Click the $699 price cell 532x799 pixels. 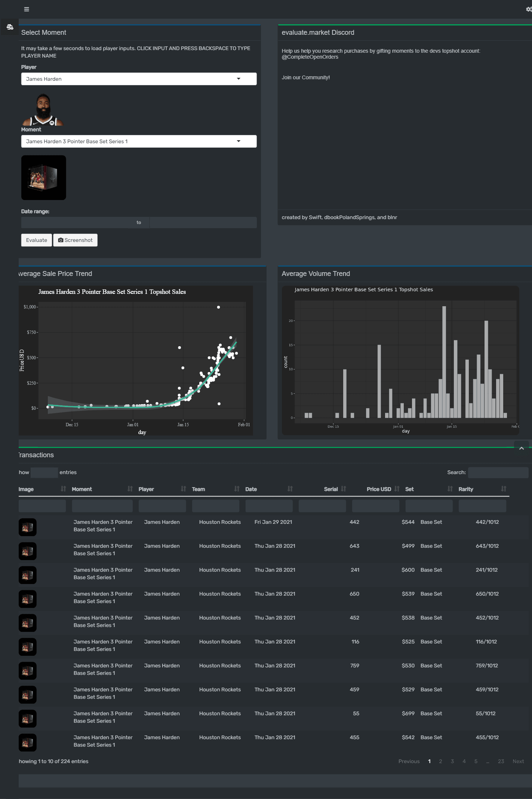point(408,713)
